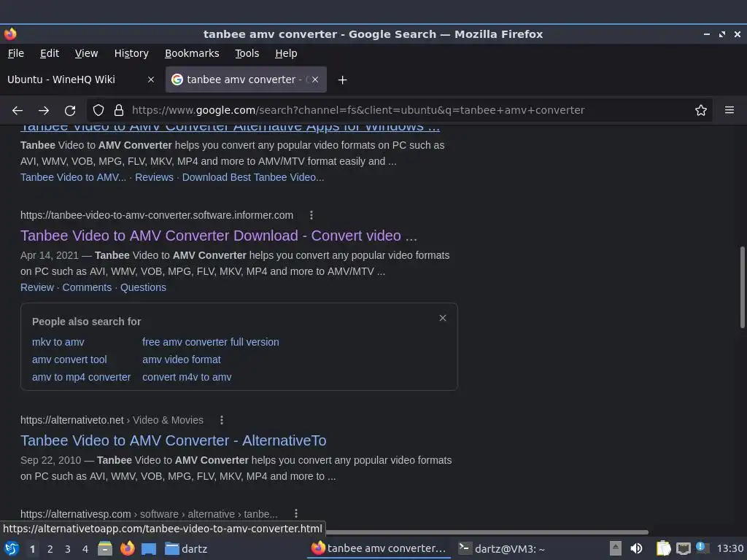Open the file manager taskbar launcher
The image size is (747, 560).
tap(105, 548)
